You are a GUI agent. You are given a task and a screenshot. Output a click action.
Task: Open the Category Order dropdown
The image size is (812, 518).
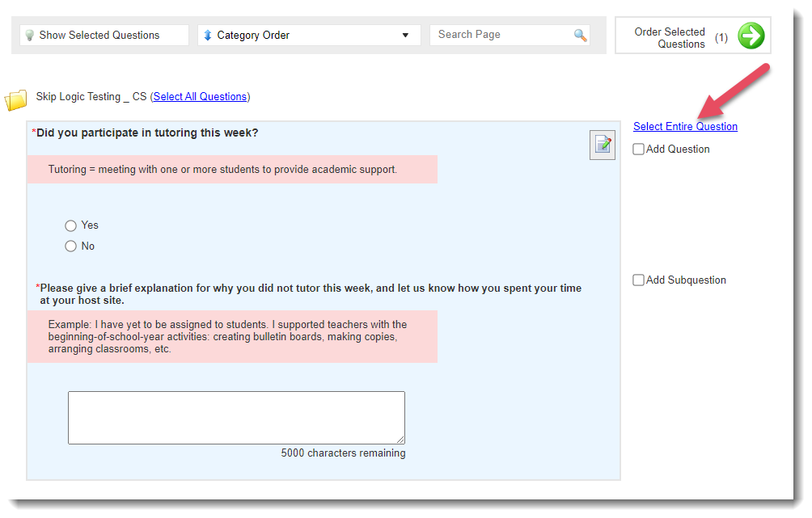pyautogui.click(x=309, y=36)
